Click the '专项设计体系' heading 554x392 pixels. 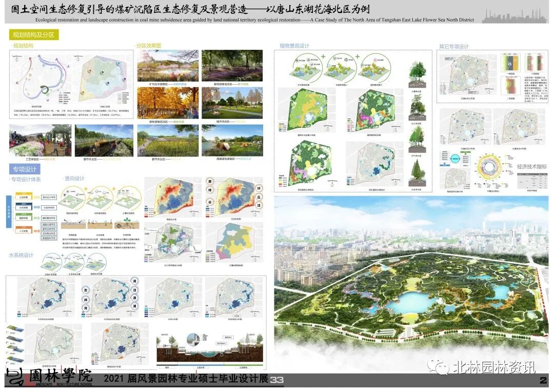tap(26, 179)
